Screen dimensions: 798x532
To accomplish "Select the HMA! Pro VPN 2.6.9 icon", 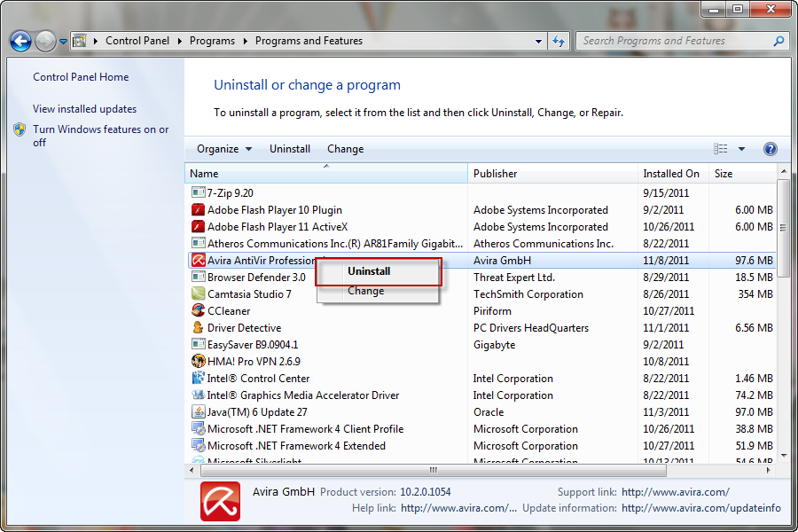I will [x=198, y=361].
